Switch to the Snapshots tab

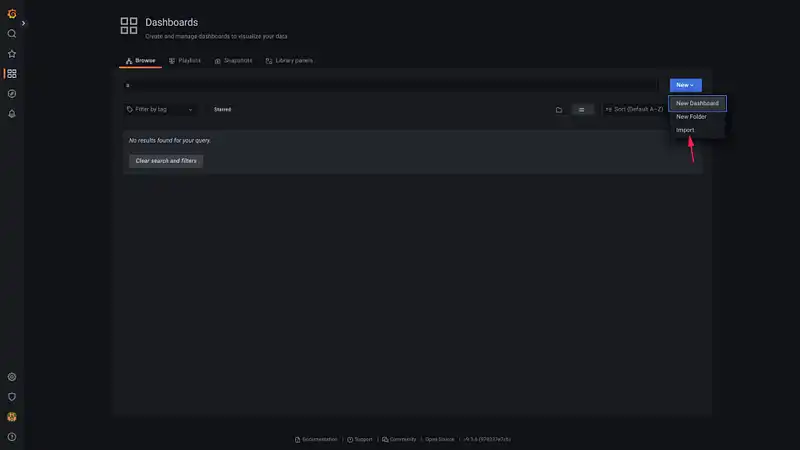(233, 61)
